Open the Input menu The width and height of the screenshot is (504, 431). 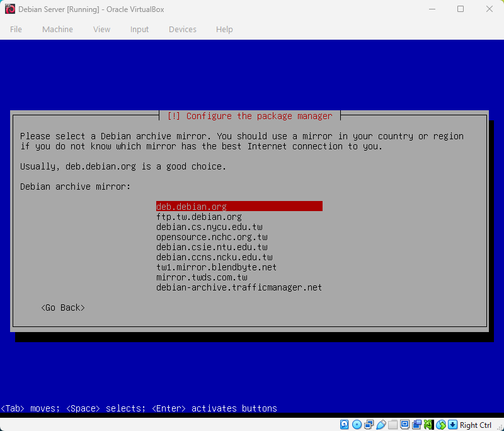pyautogui.click(x=139, y=29)
